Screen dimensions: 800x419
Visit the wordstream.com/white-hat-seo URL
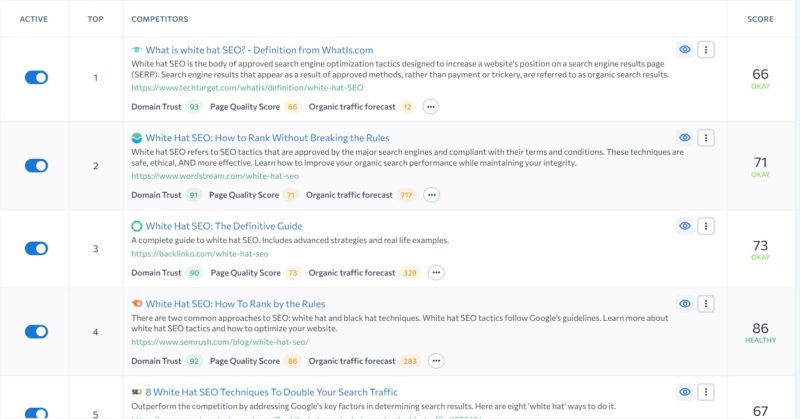[215, 176]
